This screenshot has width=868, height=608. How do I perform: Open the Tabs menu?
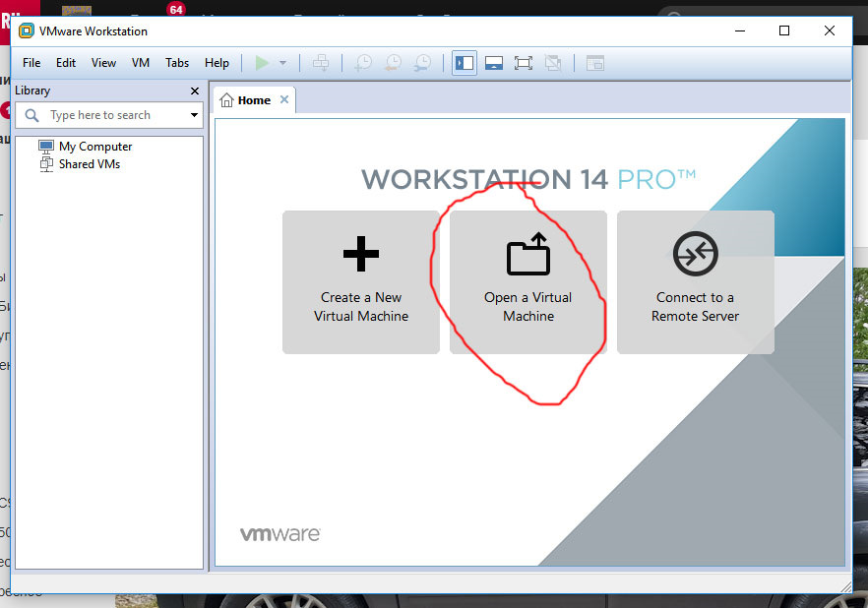tap(176, 63)
